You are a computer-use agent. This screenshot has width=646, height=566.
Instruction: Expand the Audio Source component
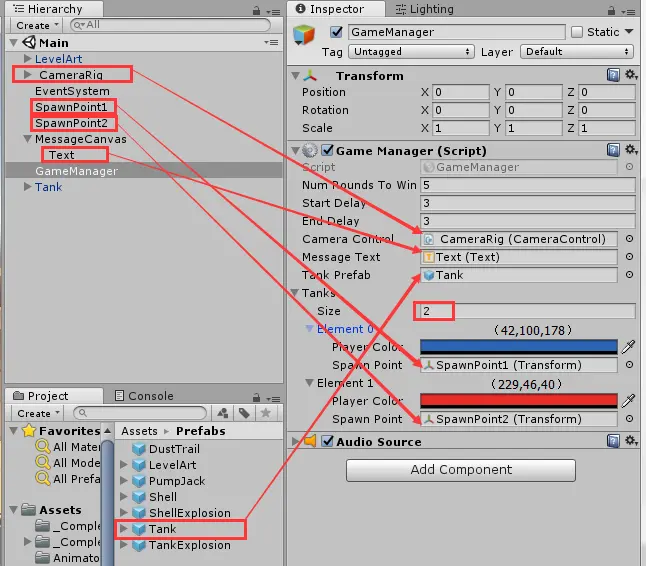pyautogui.click(x=295, y=441)
